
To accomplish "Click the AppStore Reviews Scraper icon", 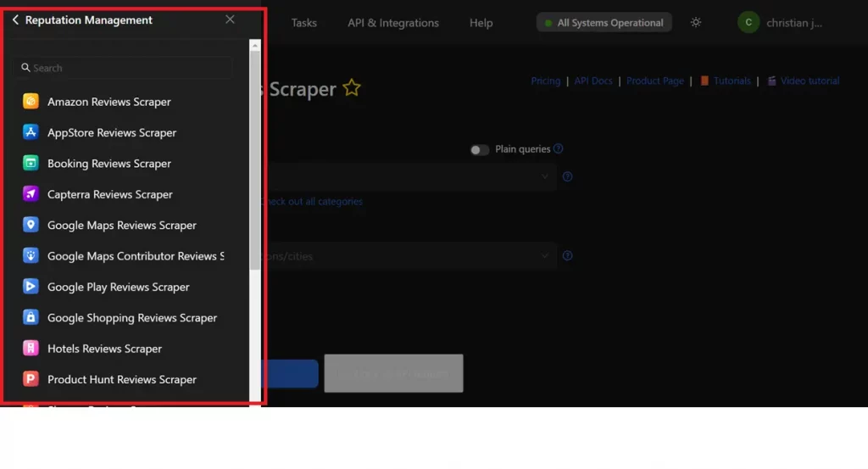I will 31,132.
